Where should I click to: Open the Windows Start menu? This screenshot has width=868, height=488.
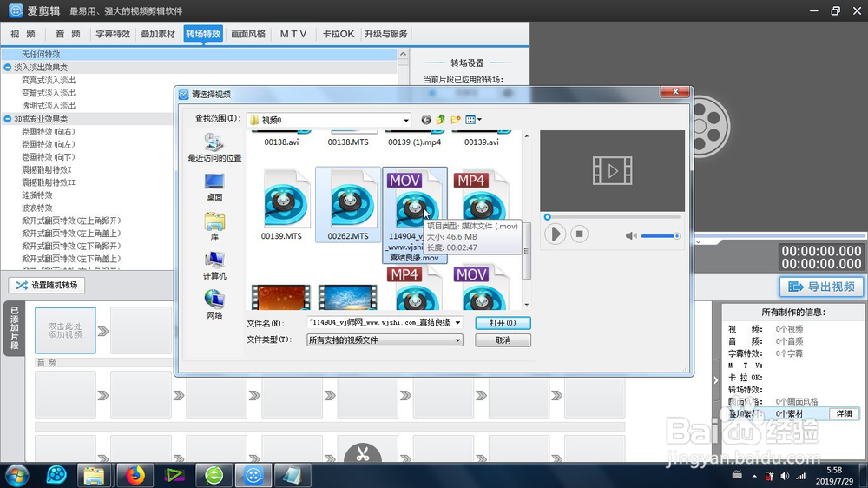tap(16, 475)
